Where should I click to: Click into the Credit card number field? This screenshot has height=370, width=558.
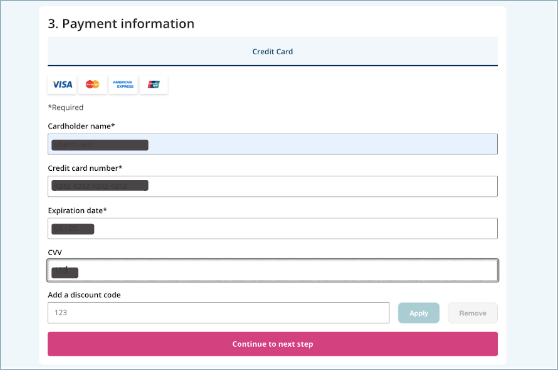pos(273,186)
